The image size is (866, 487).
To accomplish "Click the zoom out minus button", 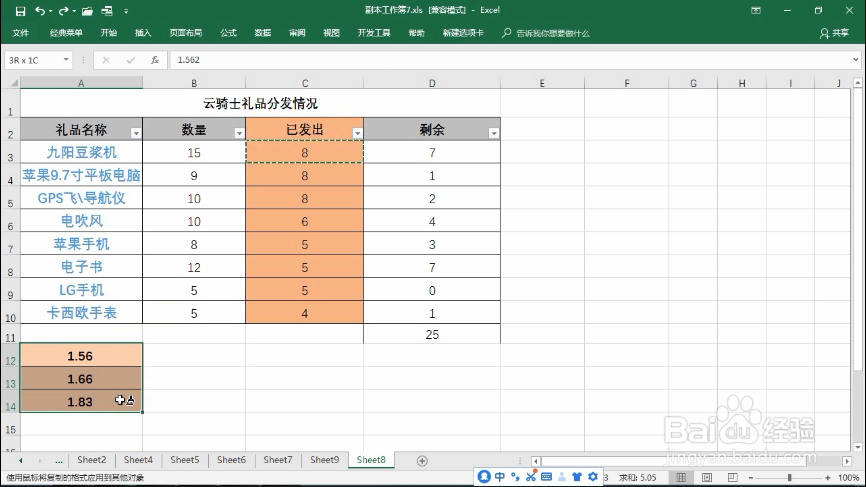I will (751, 478).
